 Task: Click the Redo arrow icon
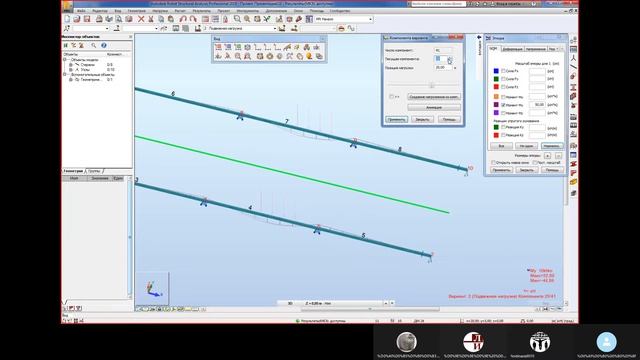(193, 19)
